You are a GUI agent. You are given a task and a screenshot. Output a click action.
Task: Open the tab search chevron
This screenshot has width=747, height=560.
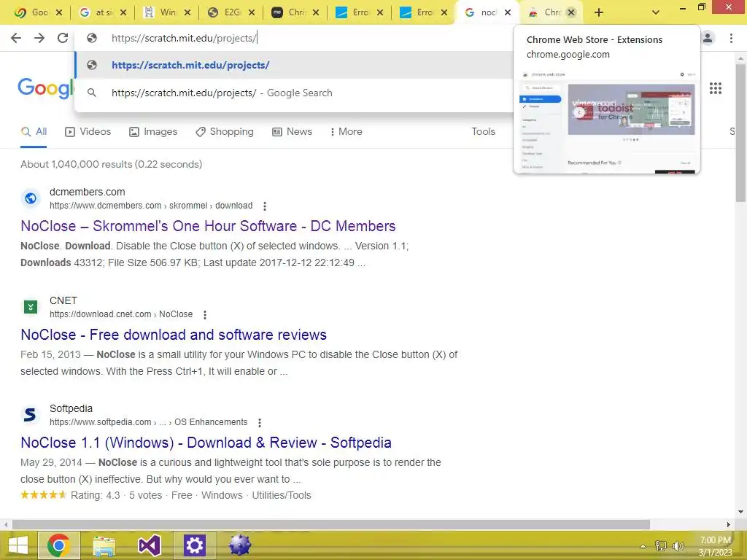coord(656,12)
